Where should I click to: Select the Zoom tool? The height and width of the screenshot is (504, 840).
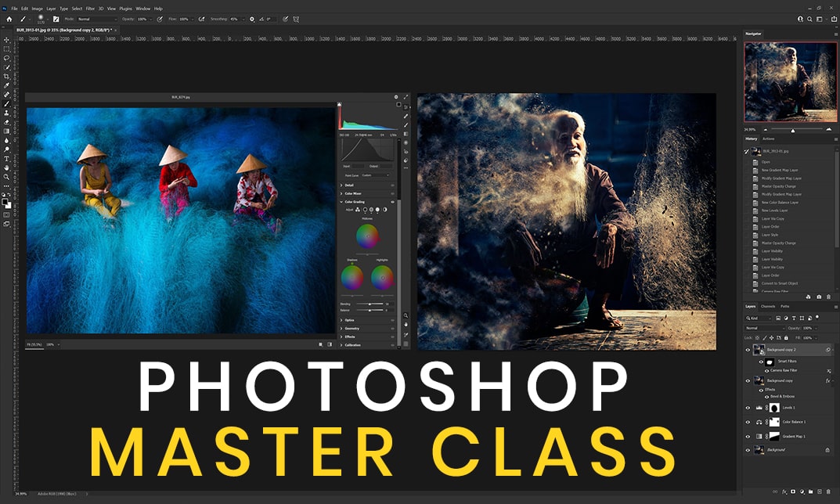pos(6,177)
